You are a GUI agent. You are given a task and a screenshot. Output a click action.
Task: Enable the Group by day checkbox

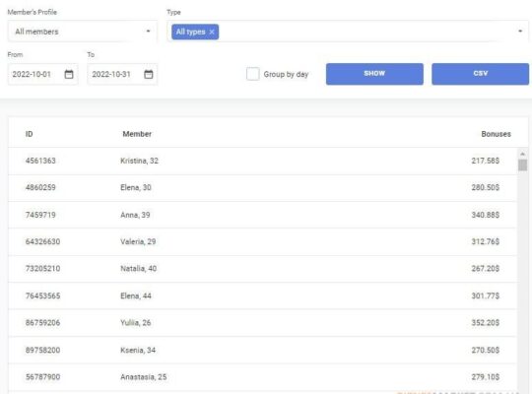click(x=253, y=74)
